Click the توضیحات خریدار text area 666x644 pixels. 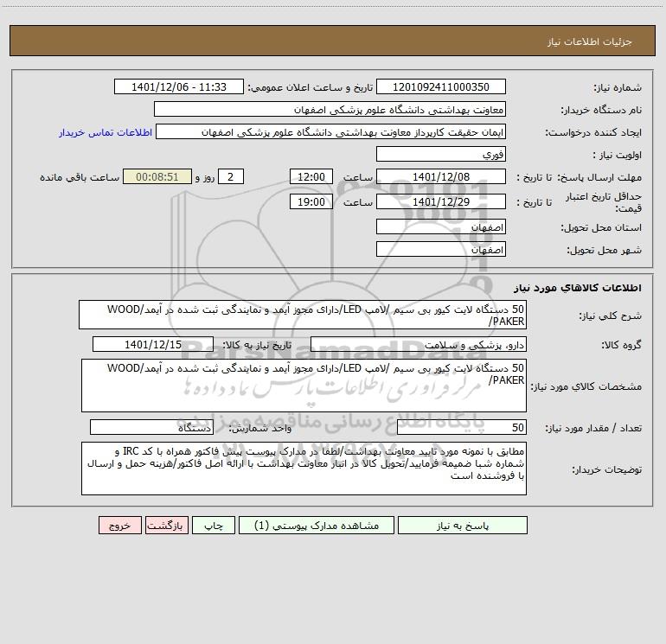click(x=304, y=469)
